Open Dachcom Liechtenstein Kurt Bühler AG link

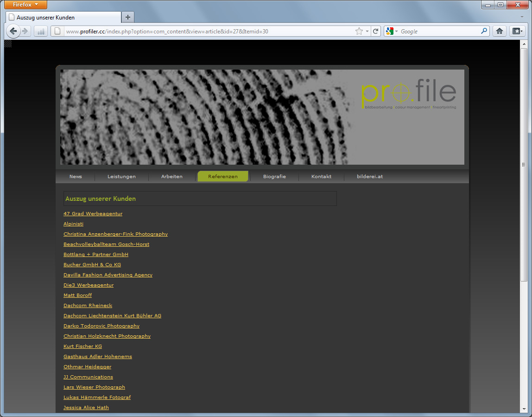pos(112,315)
